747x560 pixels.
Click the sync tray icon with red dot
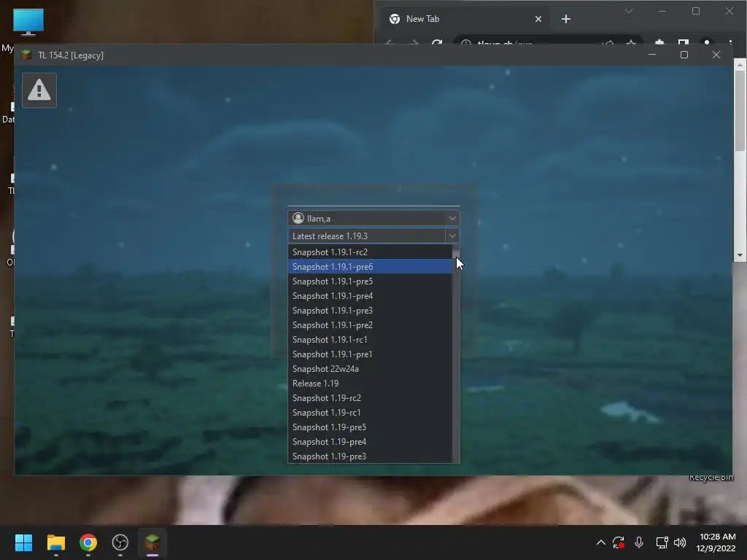pyautogui.click(x=619, y=542)
